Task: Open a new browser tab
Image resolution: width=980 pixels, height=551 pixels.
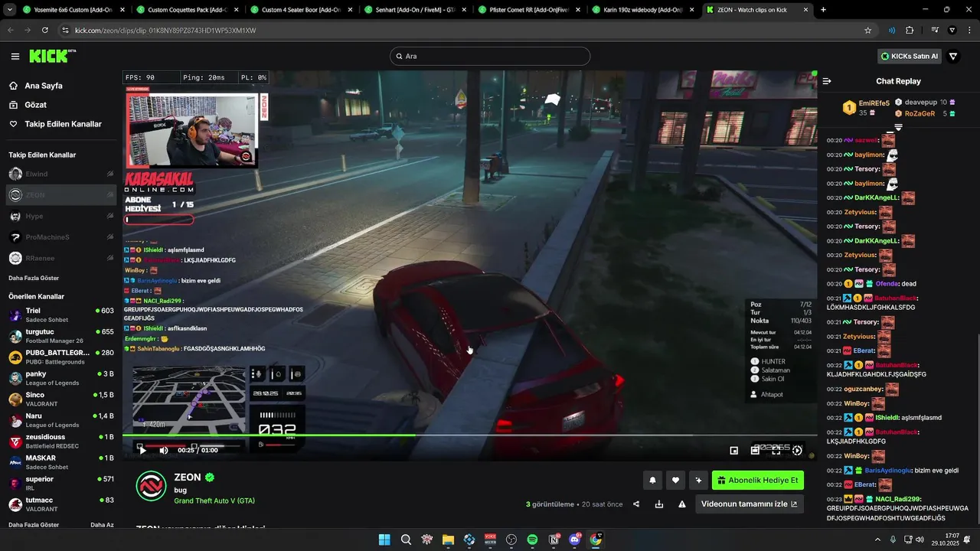Action: point(823,10)
